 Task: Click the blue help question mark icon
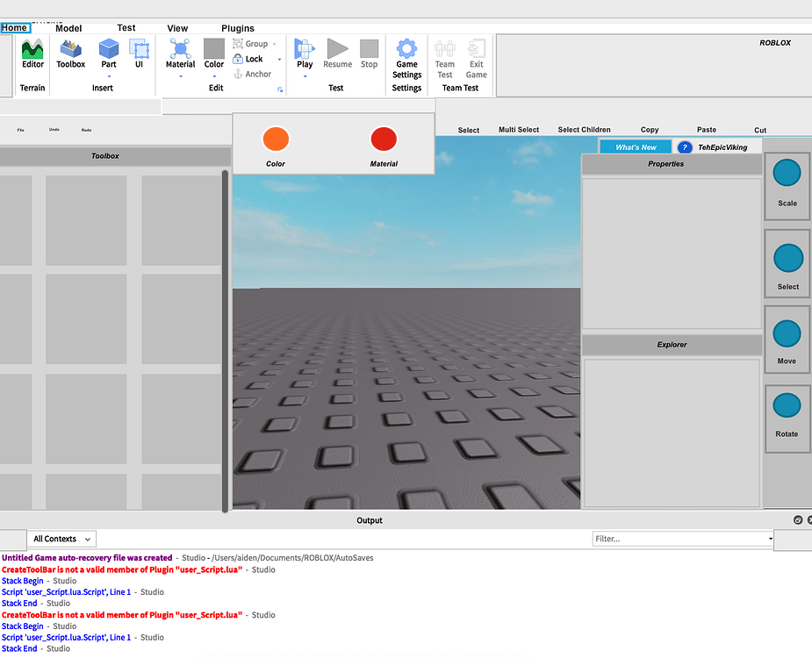coord(685,147)
